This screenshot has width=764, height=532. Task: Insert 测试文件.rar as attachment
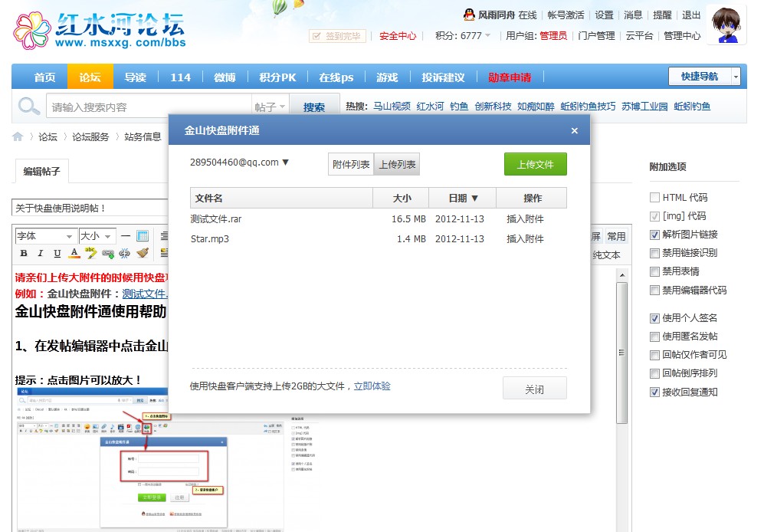(525, 219)
